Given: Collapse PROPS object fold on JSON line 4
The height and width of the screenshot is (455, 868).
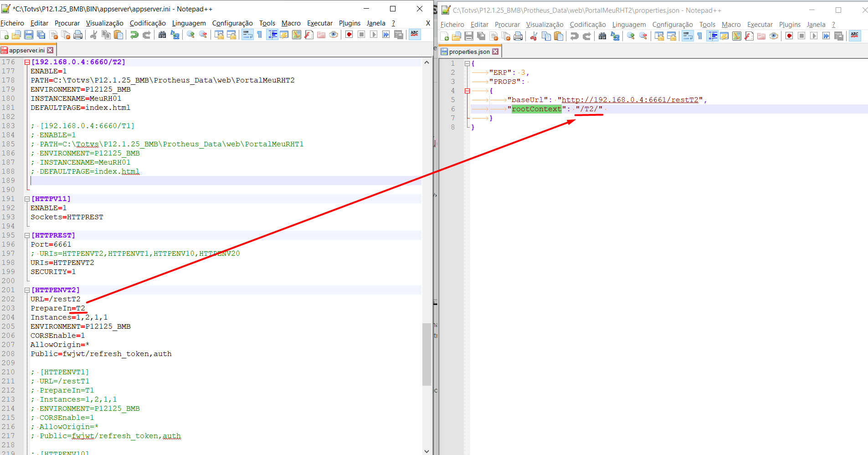Looking at the screenshot, I should coord(467,91).
